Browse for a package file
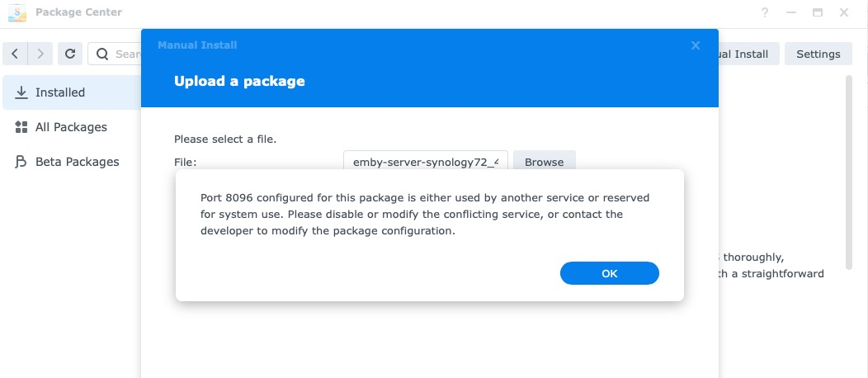 coord(545,162)
